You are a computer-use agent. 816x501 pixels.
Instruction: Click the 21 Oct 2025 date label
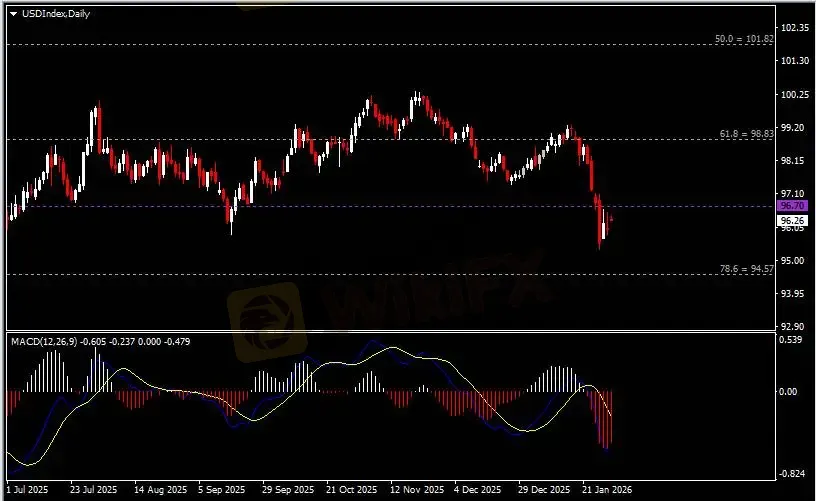[349, 490]
